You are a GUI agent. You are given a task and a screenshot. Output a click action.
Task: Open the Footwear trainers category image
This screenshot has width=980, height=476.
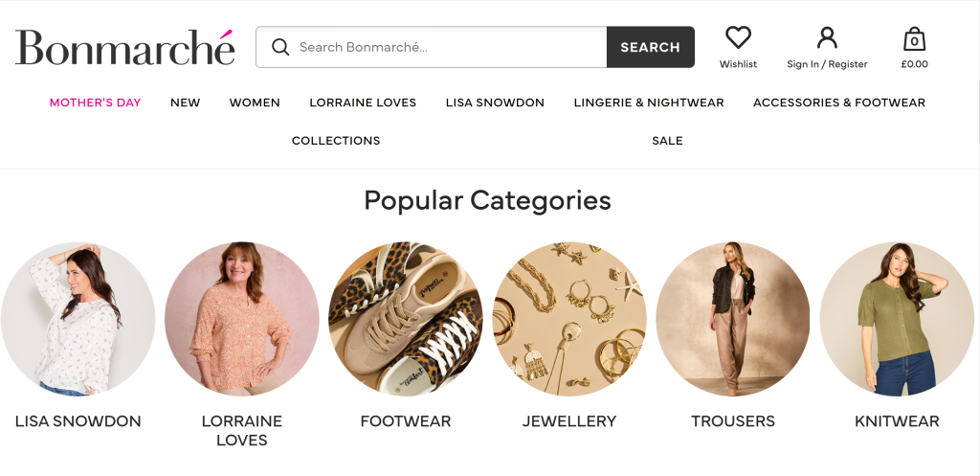click(x=406, y=319)
